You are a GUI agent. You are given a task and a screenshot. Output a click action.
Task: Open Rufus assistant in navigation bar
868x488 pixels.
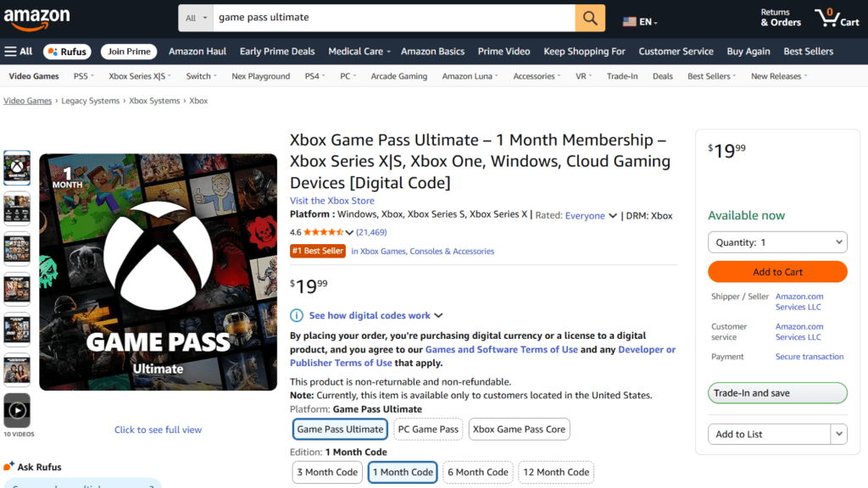(x=67, y=52)
